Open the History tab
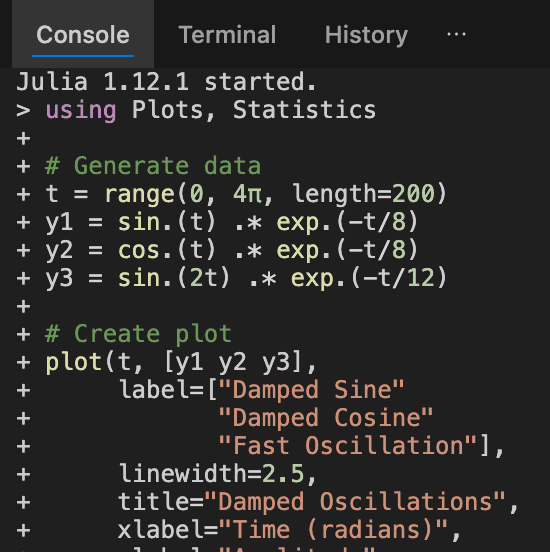Image resolution: width=550 pixels, height=552 pixels. tap(366, 35)
